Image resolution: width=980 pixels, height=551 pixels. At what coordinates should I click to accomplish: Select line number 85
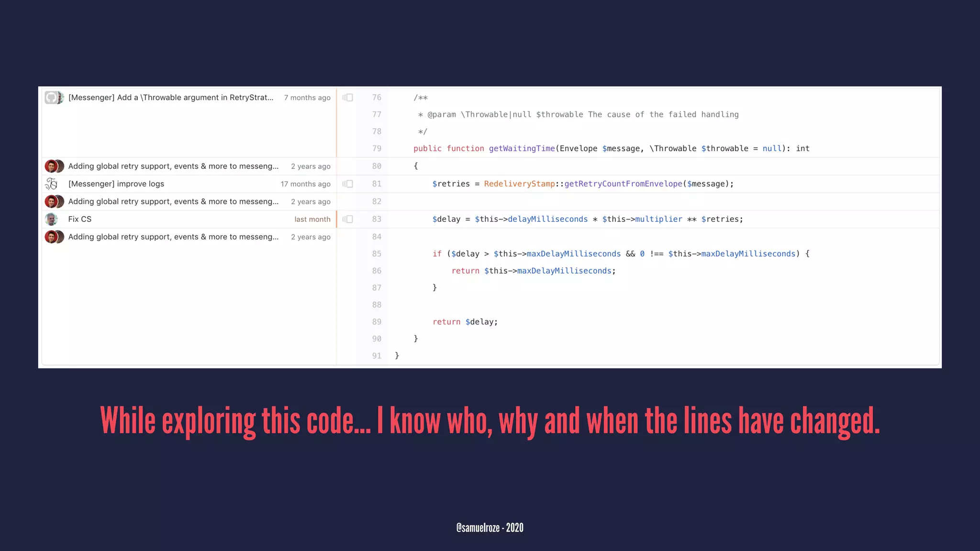tap(377, 254)
